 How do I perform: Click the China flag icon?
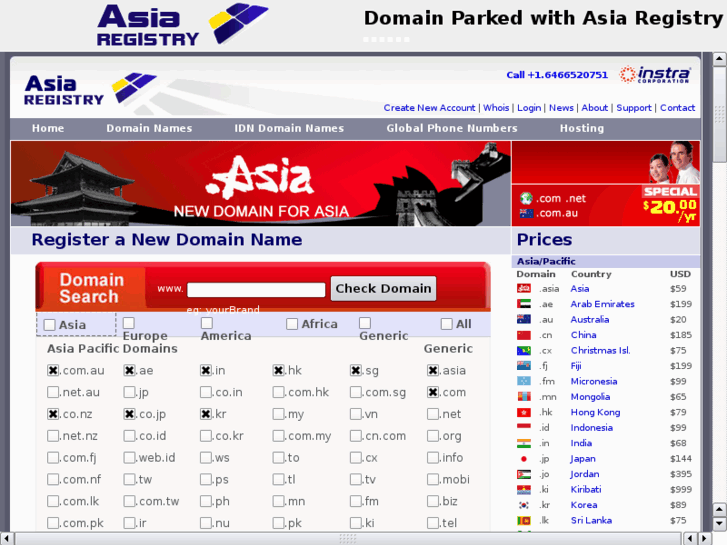click(524, 335)
